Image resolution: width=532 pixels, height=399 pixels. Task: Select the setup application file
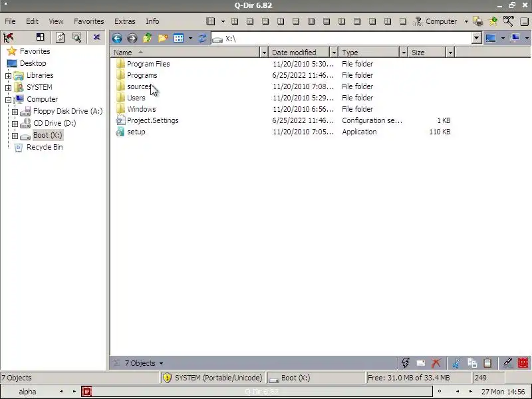(136, 132)
